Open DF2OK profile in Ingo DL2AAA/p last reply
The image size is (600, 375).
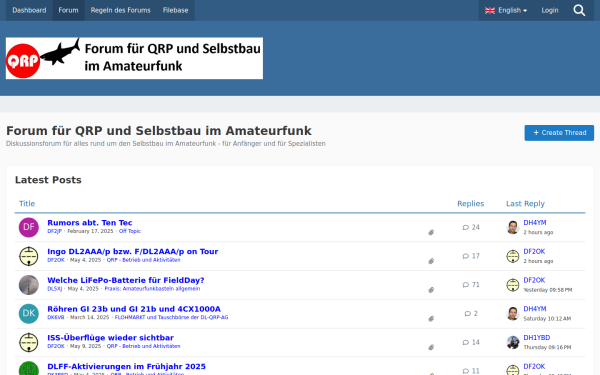click(534, 251)
